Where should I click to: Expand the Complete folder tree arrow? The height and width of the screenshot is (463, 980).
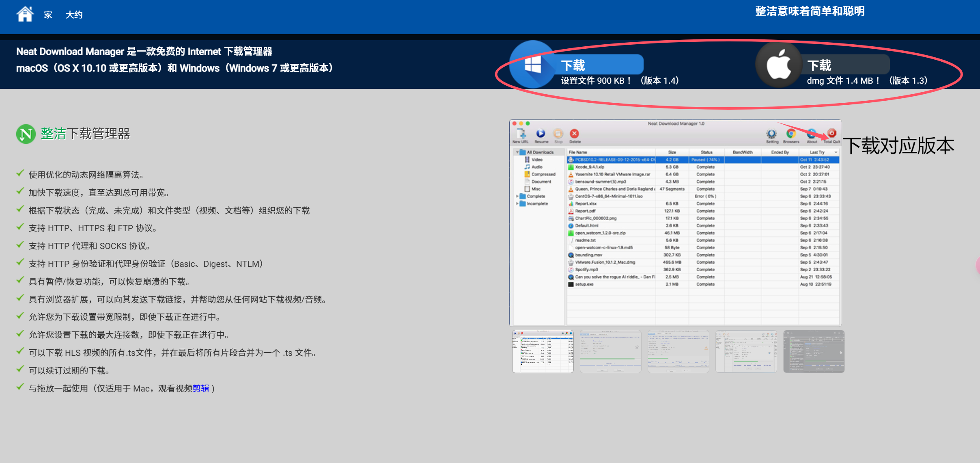517,196
